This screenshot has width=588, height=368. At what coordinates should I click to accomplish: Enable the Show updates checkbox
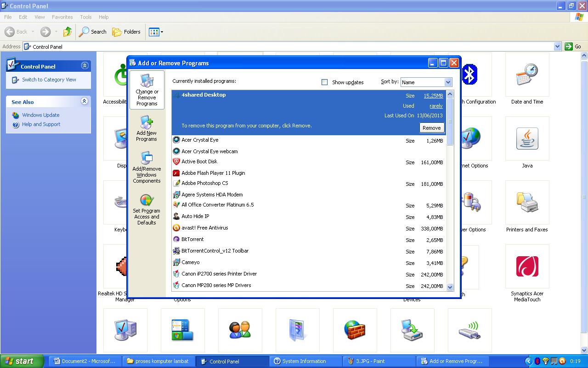[x=324, y=82]
